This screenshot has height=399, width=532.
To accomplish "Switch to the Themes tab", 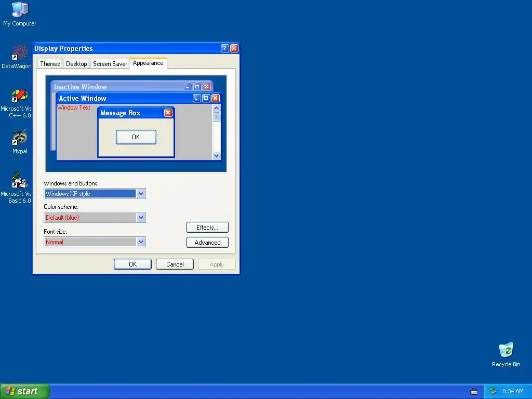I will tap(50, 64).
